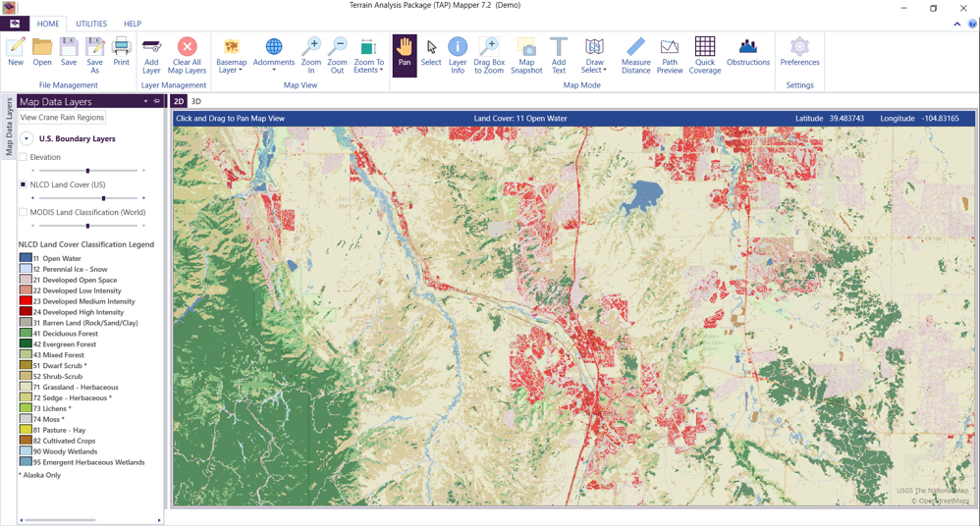980x526 pixels.
Task: Uncheck the NLCD Land Cover layer
Action: [x=24, y=184]
